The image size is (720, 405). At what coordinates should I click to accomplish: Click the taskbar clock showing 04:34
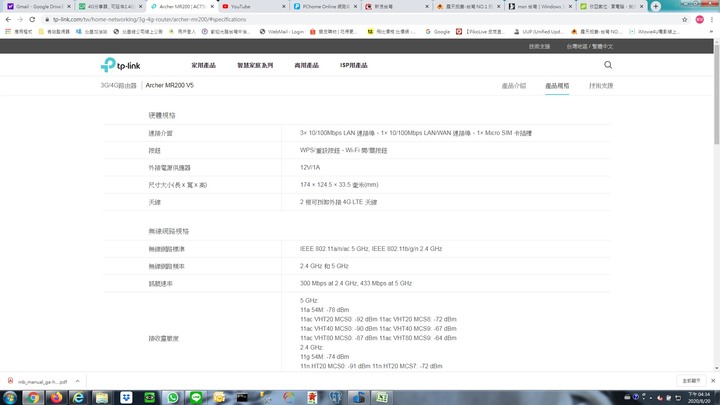(698, 397)
